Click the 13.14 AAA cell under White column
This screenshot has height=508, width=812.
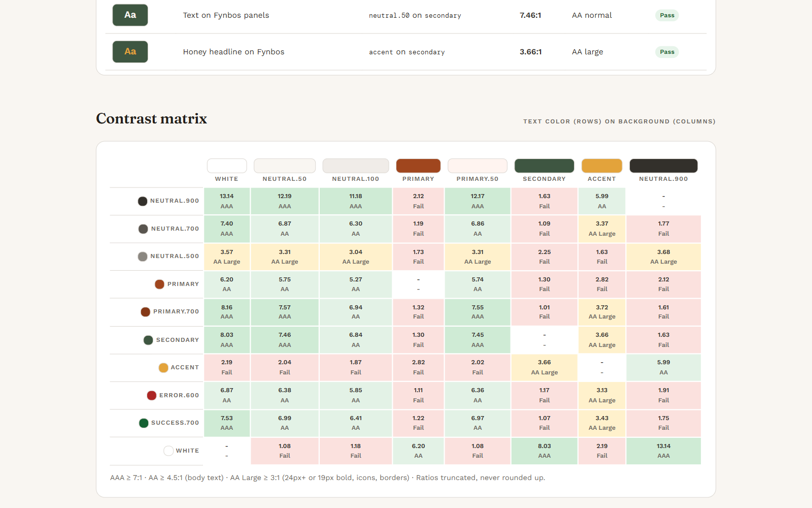click(x=227, y=201)
